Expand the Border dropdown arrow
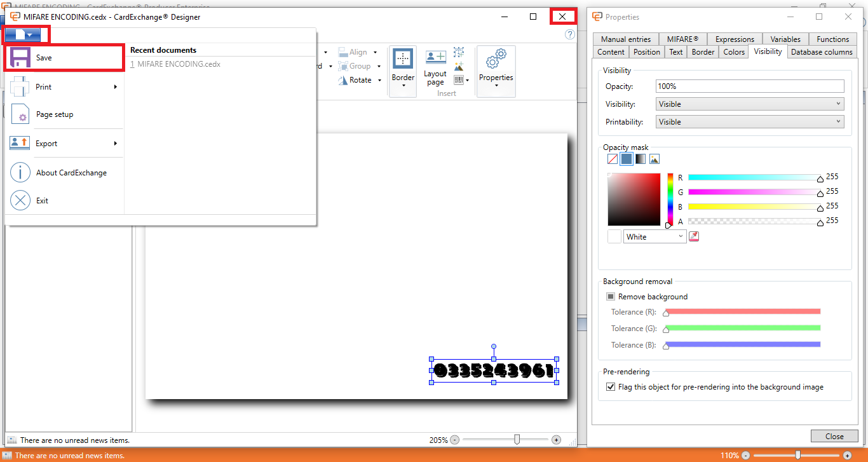 point(403,86)
